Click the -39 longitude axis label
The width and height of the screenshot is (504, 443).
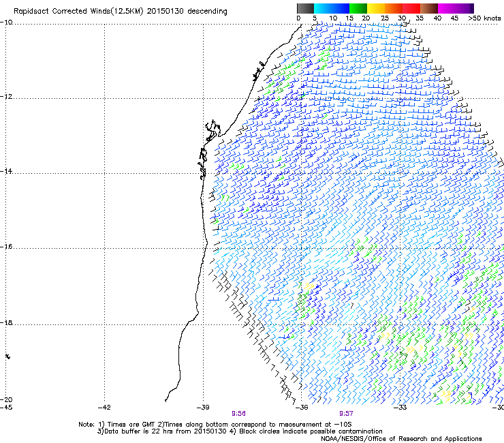(203, 408)
